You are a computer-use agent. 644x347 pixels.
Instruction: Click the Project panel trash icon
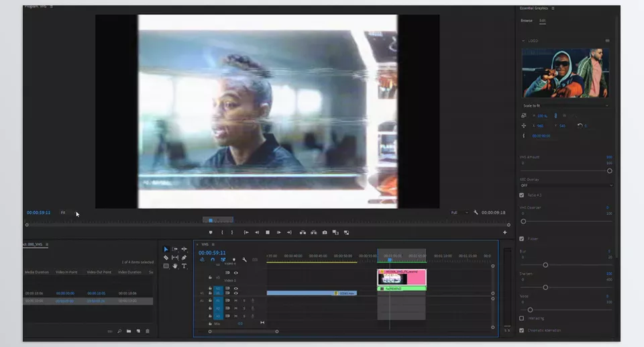point(148,332)
